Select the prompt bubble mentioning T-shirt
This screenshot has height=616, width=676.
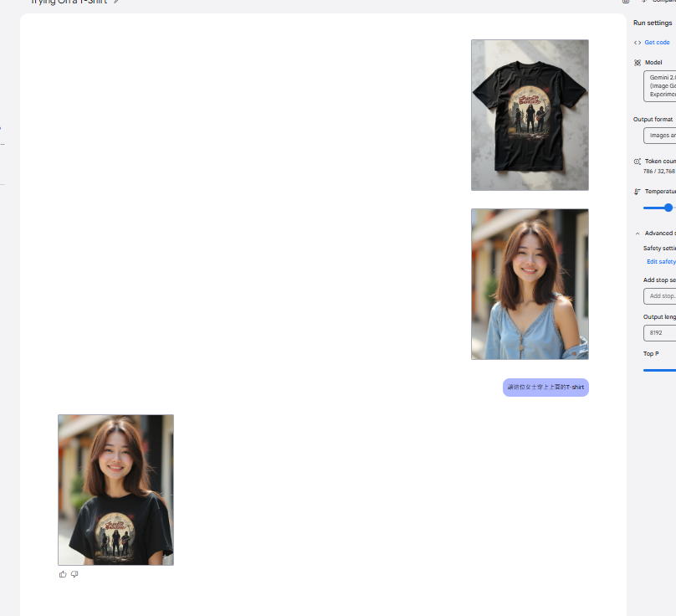click(545, 388)
